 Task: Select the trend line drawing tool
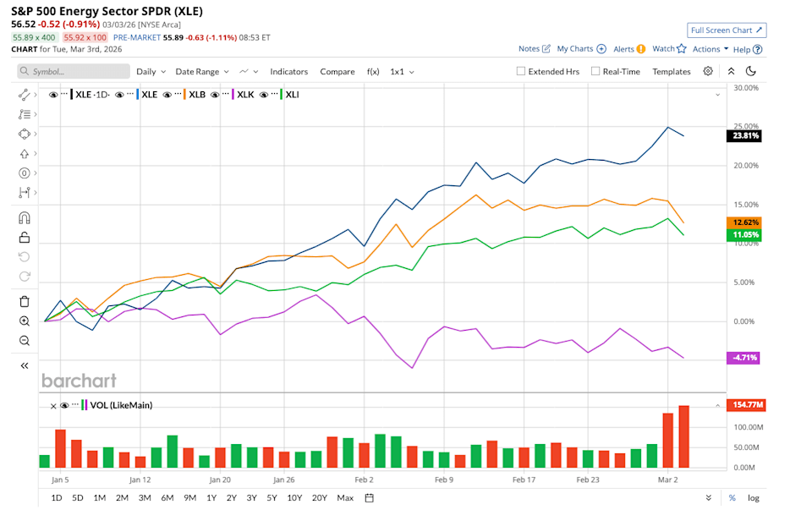point(24,94)
